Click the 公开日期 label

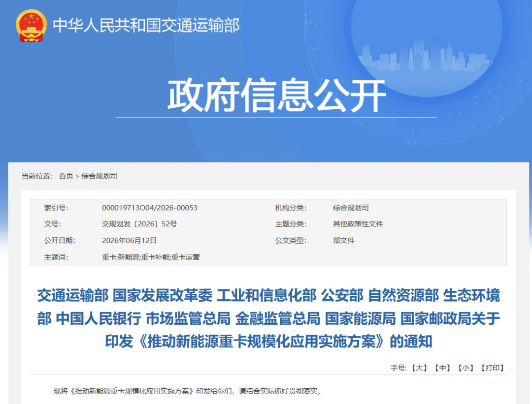[60, 241]
